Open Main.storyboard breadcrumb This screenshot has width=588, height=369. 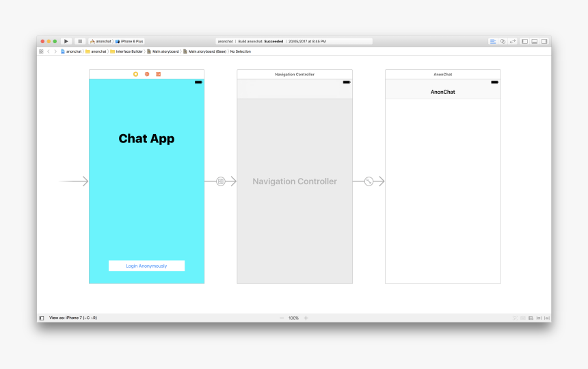(163, 51)
